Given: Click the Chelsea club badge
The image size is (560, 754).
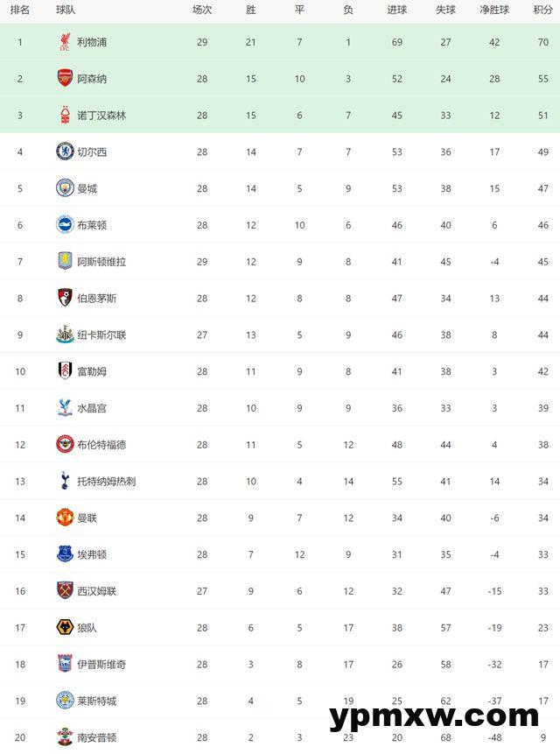Looking at the screenshot, I should (x=65, y=152).
